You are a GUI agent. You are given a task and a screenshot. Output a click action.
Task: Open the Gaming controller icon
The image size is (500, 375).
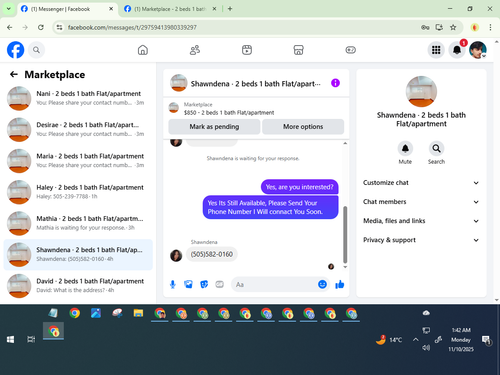point(350,50)
